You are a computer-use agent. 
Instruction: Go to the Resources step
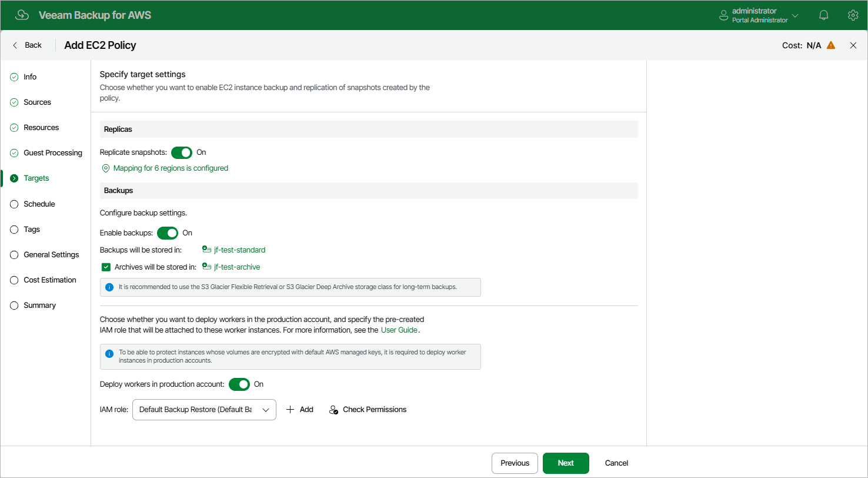41,128
